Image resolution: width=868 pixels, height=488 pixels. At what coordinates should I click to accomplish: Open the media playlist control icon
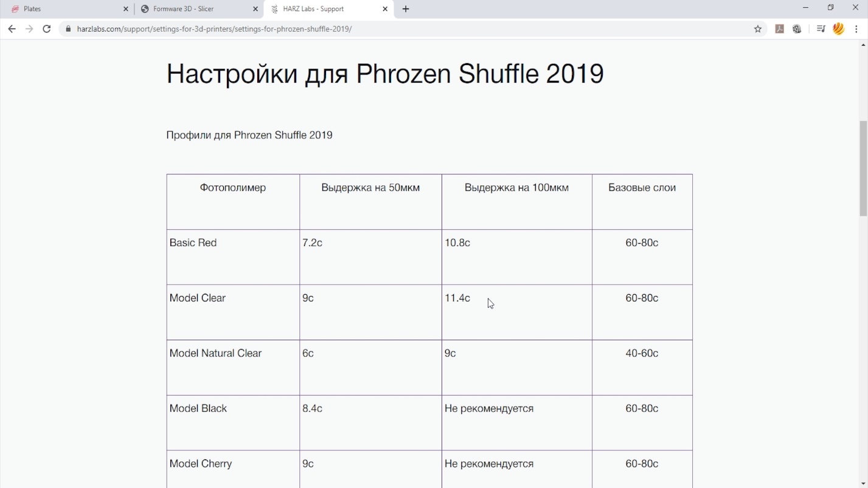coord(821,29)
